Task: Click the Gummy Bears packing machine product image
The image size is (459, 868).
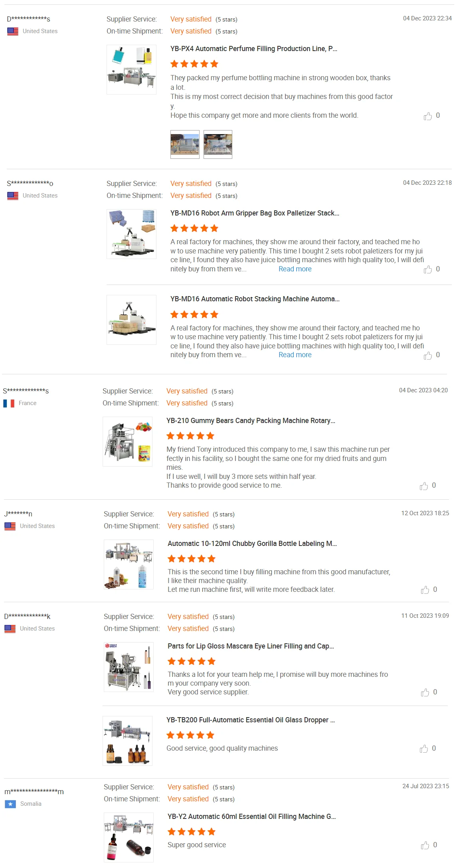Action: 128,441
